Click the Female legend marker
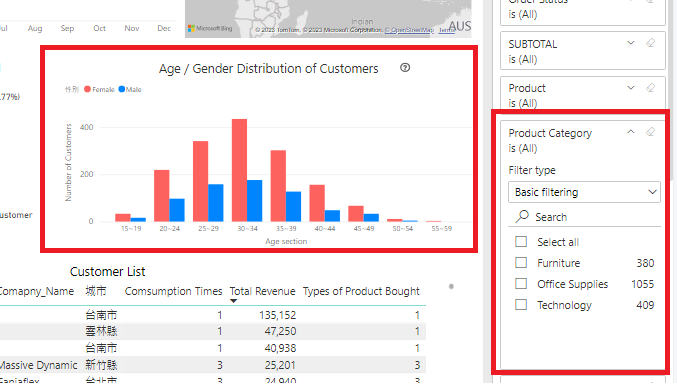677x384 pixels. click(x=87, y=89)
